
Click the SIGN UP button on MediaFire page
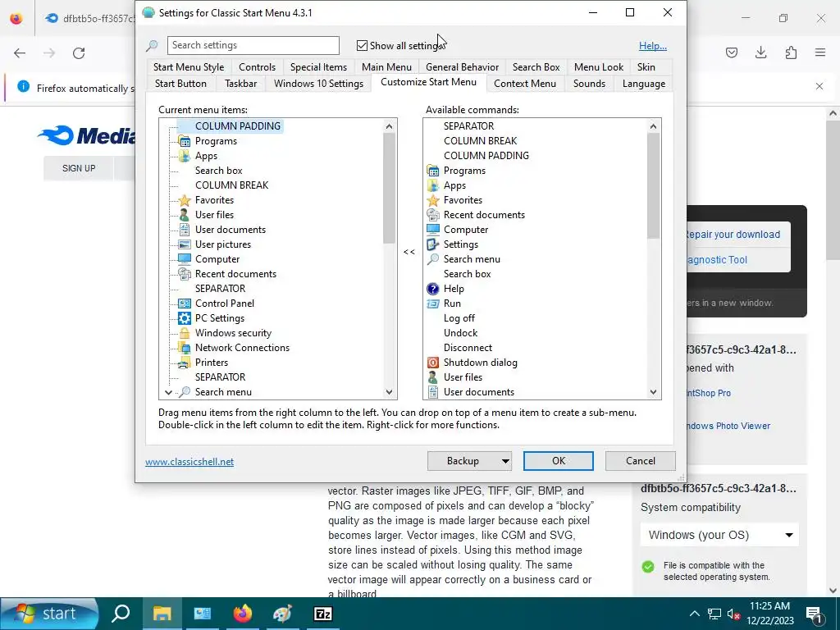[x=79, y=168]
